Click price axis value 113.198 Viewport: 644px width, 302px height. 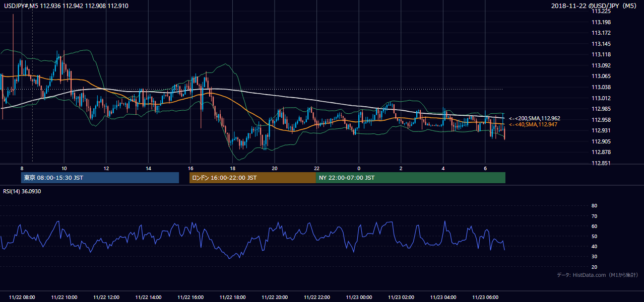pyautogui.click(x=601, y=22)
